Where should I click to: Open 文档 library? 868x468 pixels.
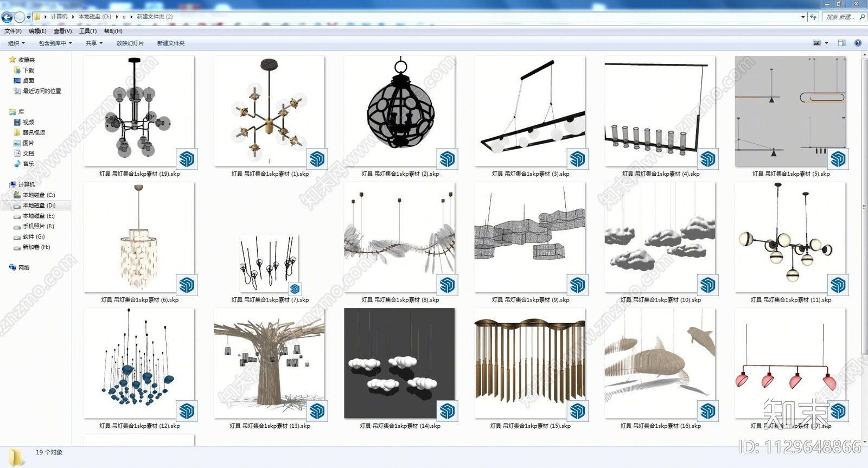tap(24, 153)
